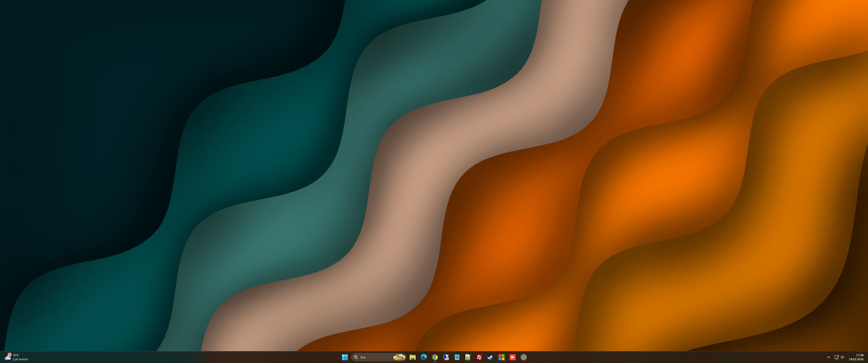
Task: Open the network status icon
Action: pyautogui.click(x=836, y=357)
